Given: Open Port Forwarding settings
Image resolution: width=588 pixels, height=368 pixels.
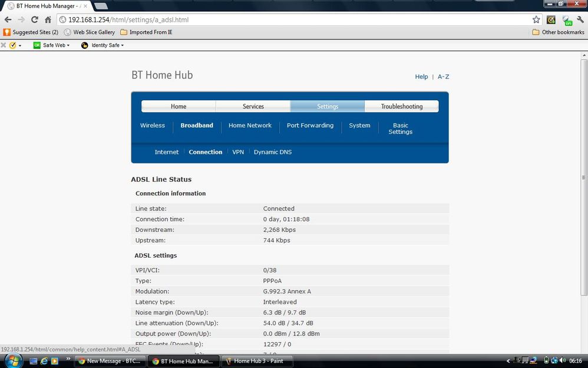Looking at the screenshot, I should pyautogui.click(x=310, y=126).
